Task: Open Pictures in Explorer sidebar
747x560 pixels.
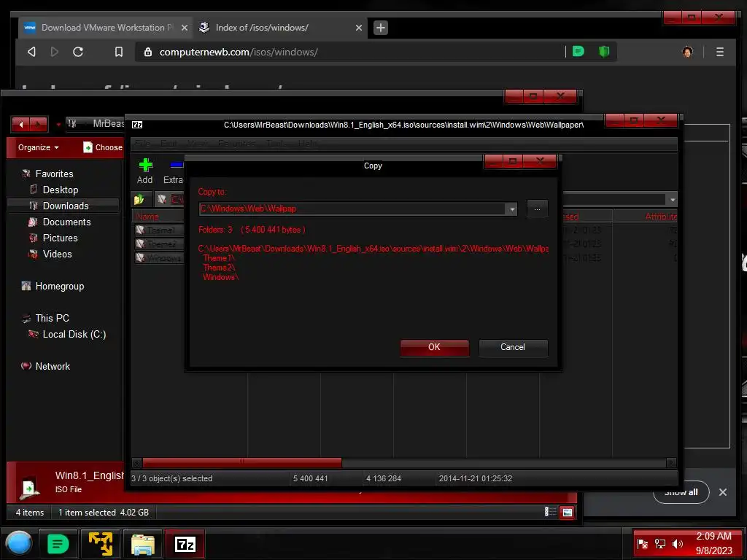Action: tap(60, 238)
